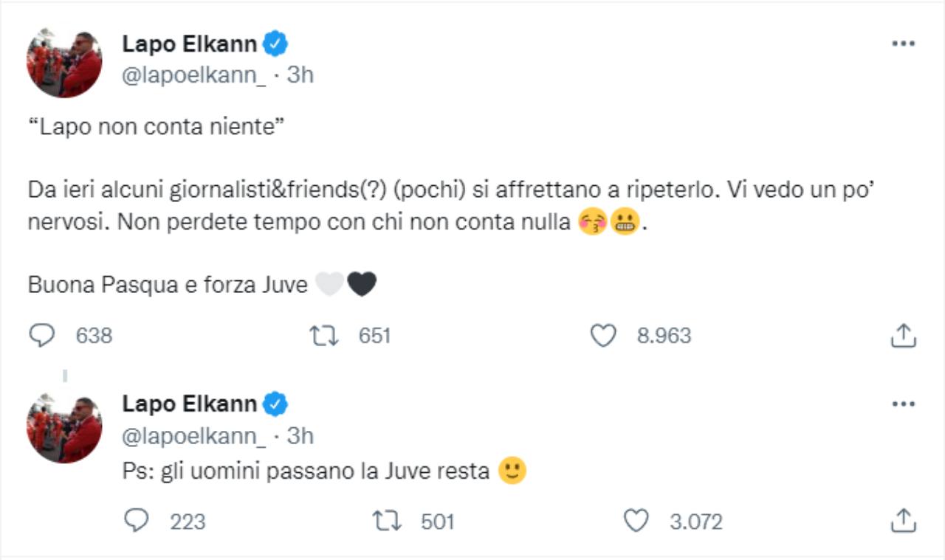Retweet the second tweet with 501 retweets
The image size is (945, 560).
click(387, 522)
